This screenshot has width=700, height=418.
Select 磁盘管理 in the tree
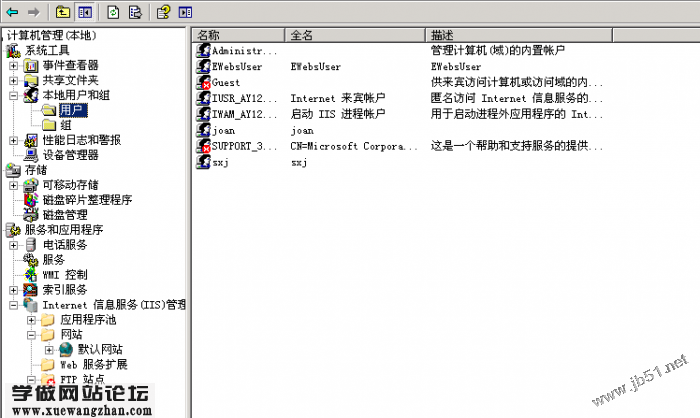64,215
